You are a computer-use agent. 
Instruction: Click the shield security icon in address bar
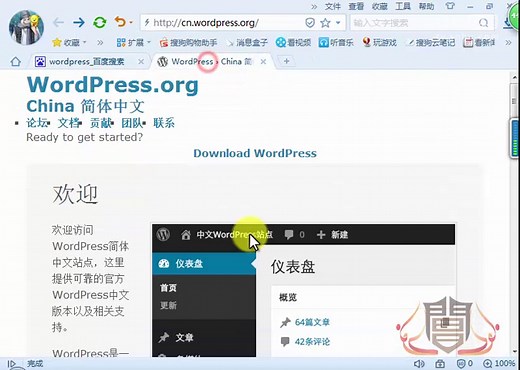pos(310,23)
